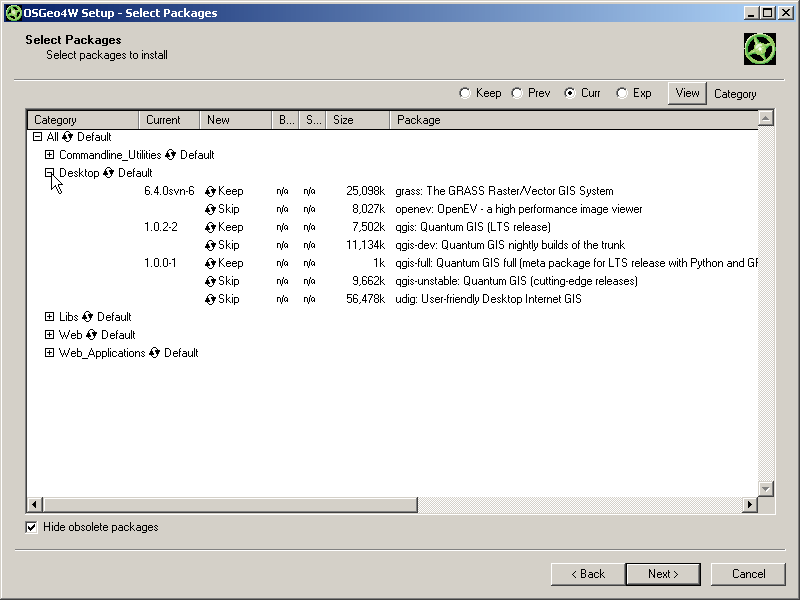Click the S... column header

click(x=313, y=120)
